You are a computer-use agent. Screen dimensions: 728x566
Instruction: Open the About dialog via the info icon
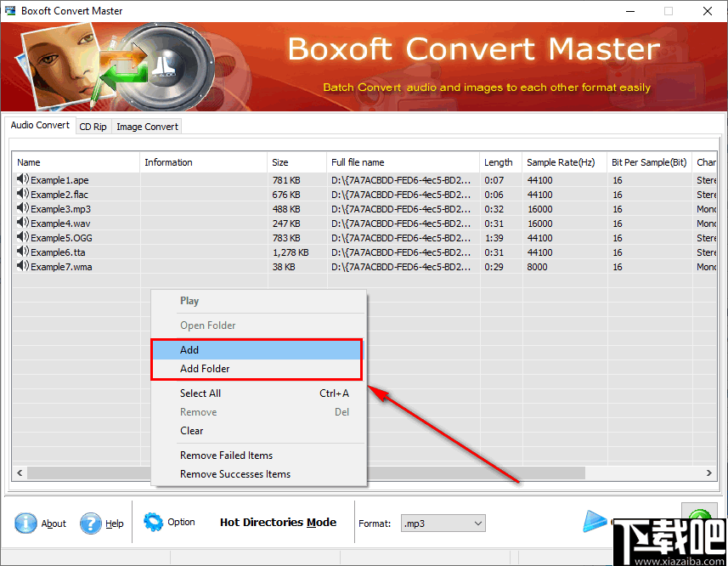coord(25,524)
